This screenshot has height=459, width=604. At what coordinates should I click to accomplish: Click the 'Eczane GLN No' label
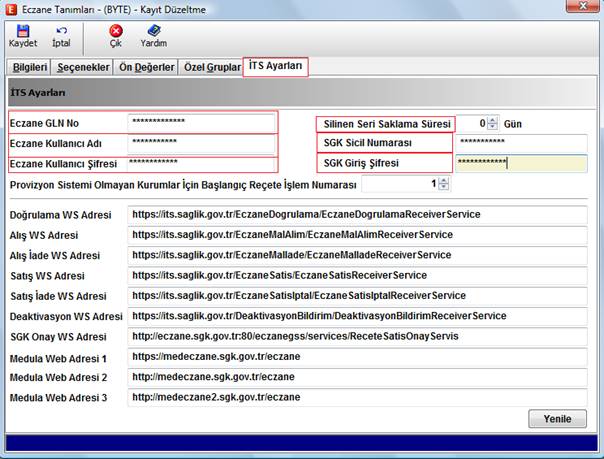point(44,123)
